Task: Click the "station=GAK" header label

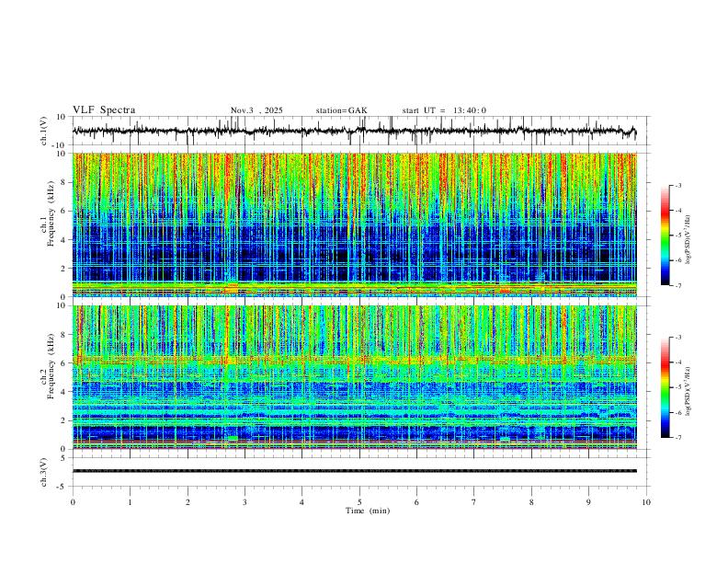Action: pos(342,110)
